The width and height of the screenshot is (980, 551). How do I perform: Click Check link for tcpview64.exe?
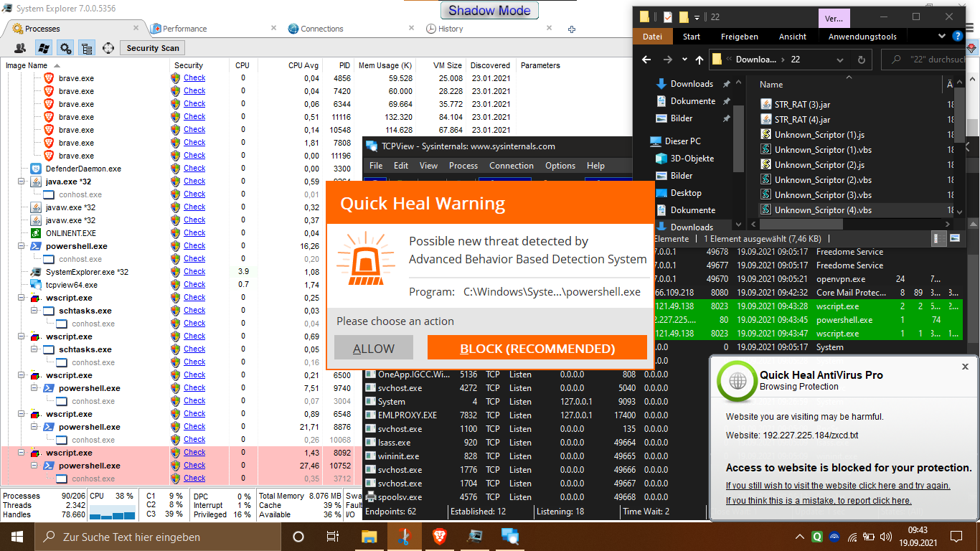[x=194, y=284]
